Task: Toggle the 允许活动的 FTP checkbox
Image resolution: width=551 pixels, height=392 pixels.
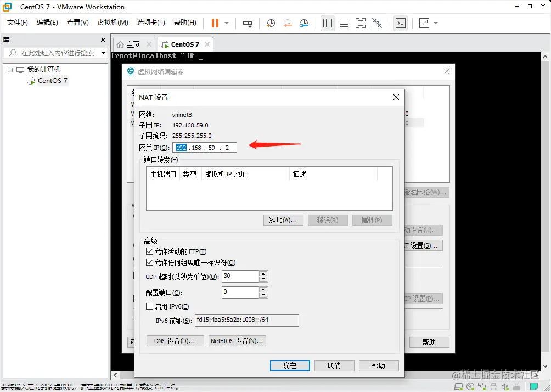Action: (149, 251)
